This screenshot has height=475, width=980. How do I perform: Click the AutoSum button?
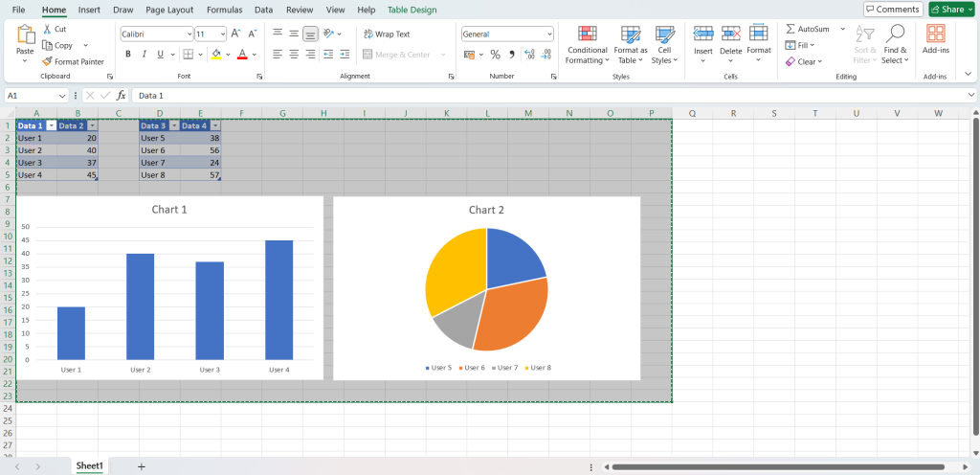(810, 29)
